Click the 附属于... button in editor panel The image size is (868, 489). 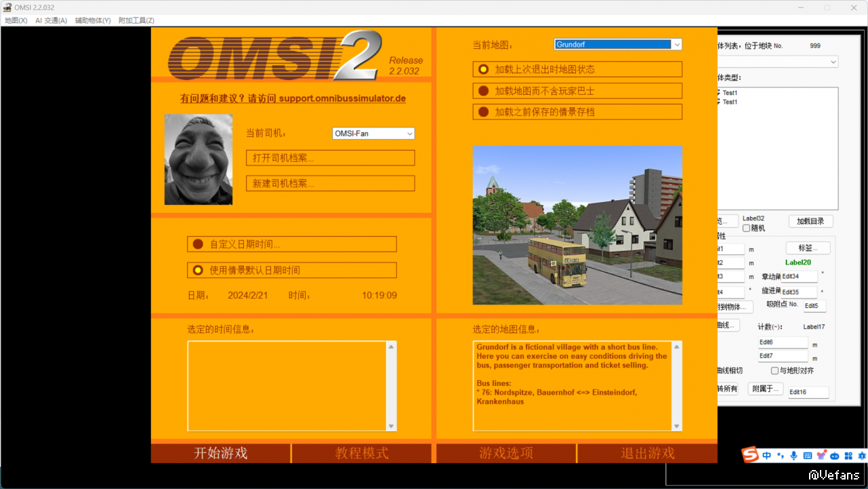(x=766, y=389)
